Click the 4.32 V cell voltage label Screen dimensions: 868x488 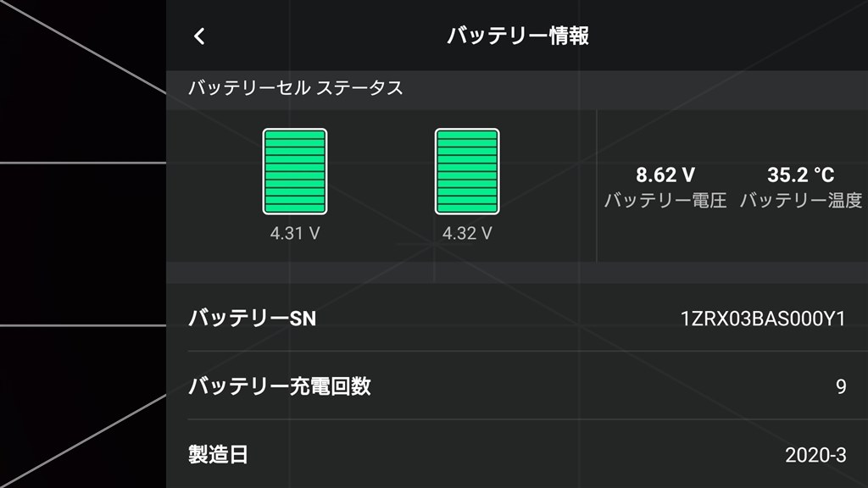tap(467, 234)
